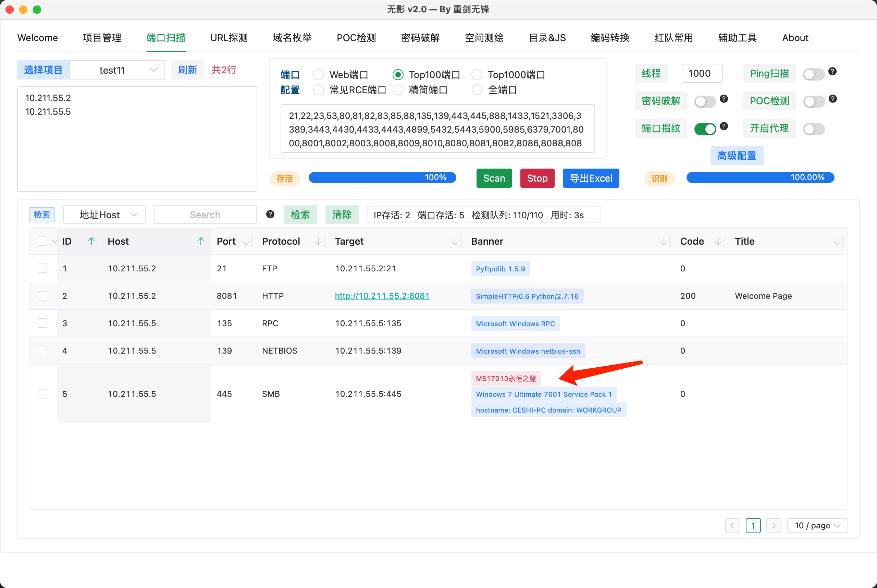Click the help icon beside 密码破解 toggle
Viewport: 877px width, 588px height.
724,99
